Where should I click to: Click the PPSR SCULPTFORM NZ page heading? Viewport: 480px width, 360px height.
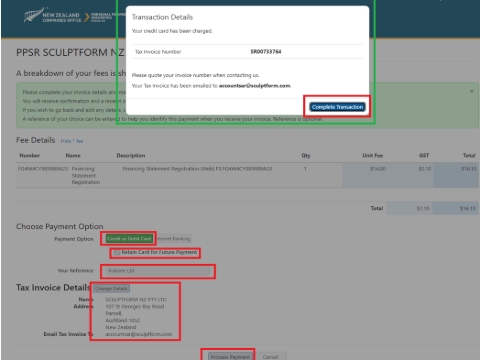point(70,53)
